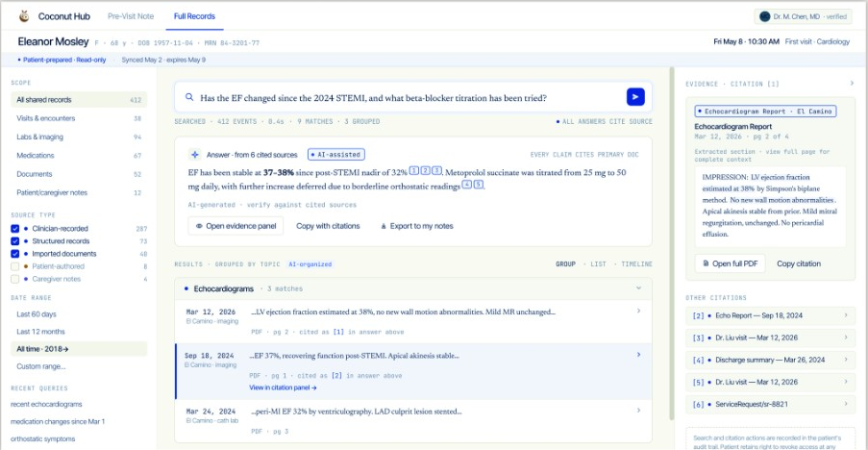Set date range to Last 12 months

(x=40, y=332)
